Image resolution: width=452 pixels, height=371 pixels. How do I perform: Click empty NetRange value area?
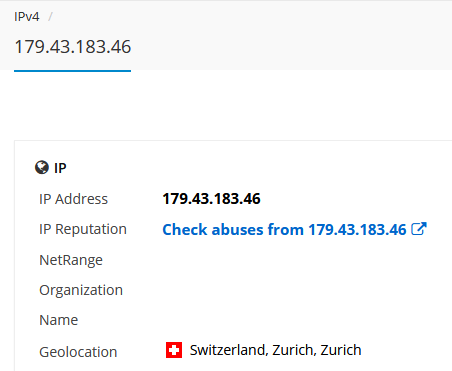pos(300,260)
